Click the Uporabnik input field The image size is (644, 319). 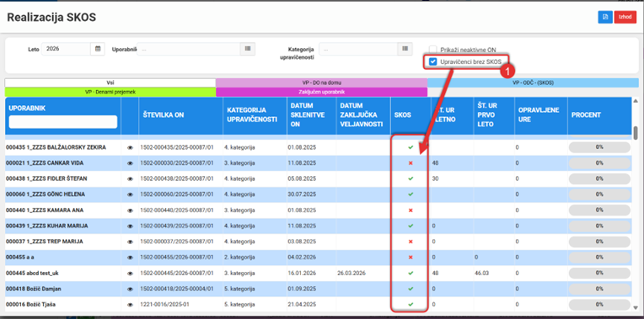click(189, 49)
